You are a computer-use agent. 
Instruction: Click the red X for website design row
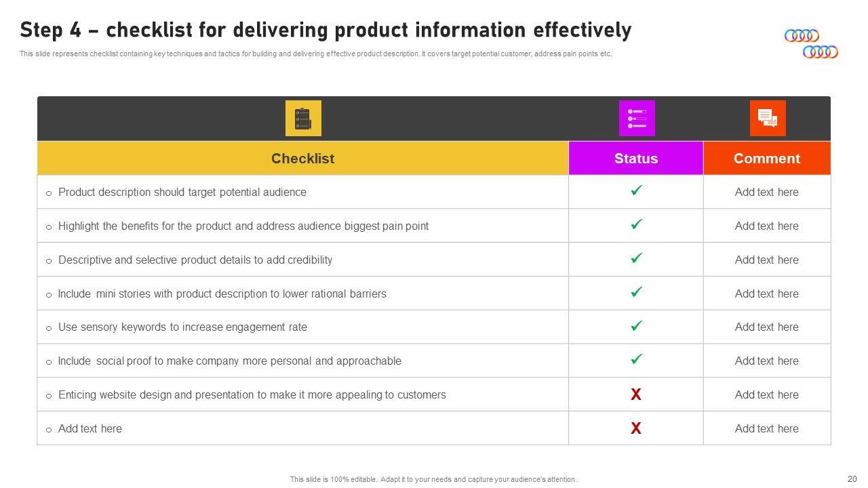click(636, 394)
